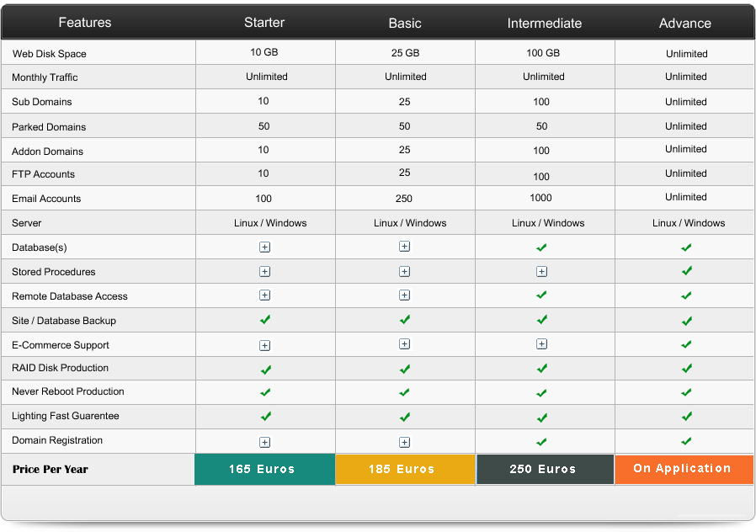Image resolution: width=756 pixels, height=532 pixels.
Task: Click Intermediate E-Commerce Support plus icon
Action: pos(541,344)
